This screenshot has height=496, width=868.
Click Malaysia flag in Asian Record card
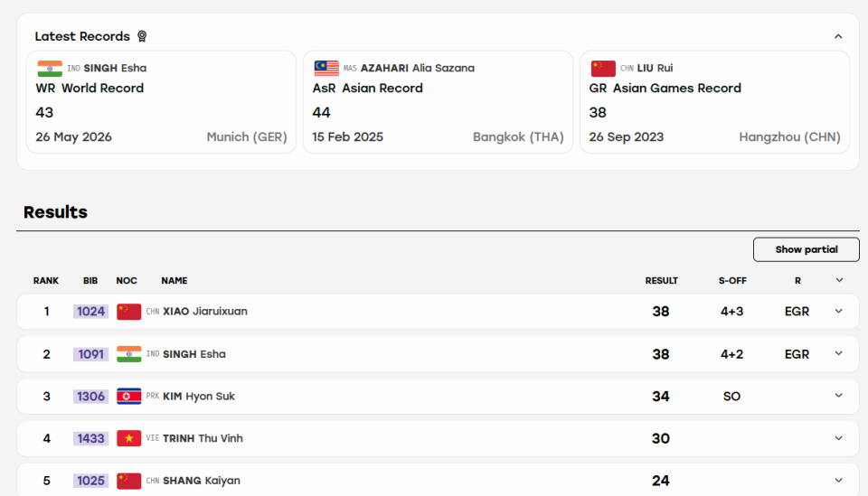coord(326,69)
